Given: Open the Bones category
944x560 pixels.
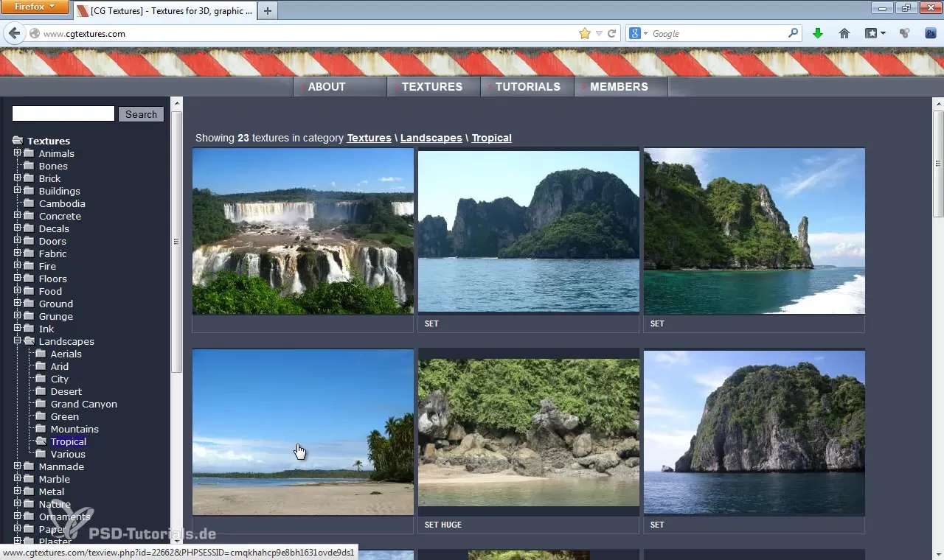Looking at the screenshot, I should (x=53, y=166).
